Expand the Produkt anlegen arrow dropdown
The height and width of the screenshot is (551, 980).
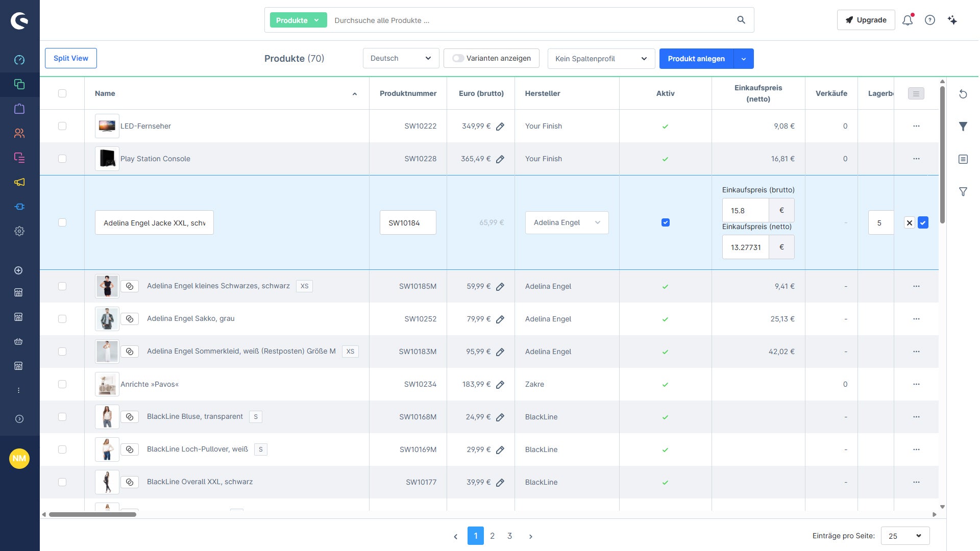point(744,59)
